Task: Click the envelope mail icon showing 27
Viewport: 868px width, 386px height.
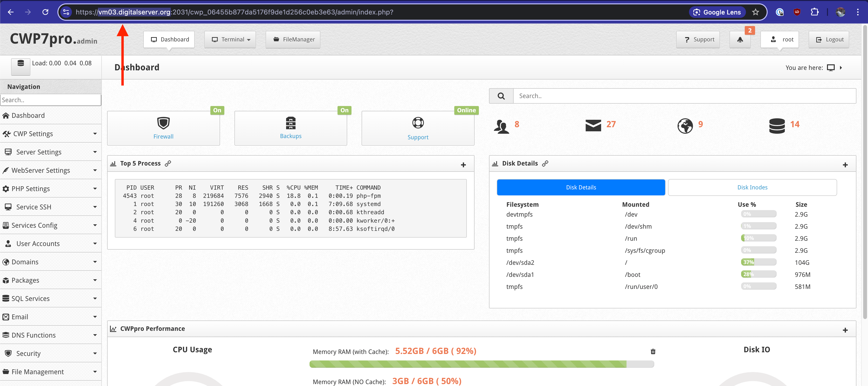Action: (593, 125)
